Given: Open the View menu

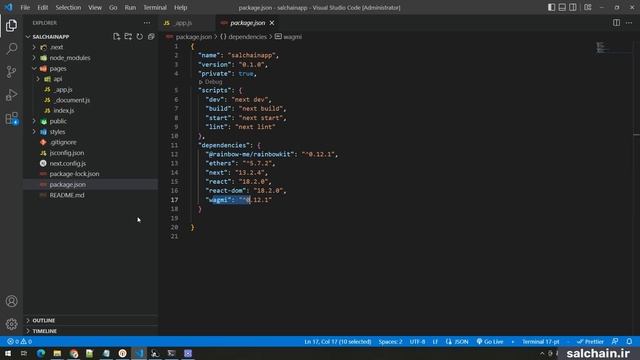Looking at the screenshot, I should (95, 7).
